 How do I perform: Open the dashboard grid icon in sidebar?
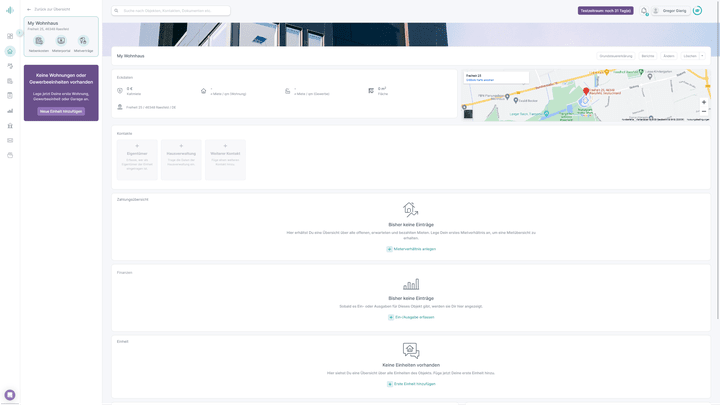click(x=10, y=36)
